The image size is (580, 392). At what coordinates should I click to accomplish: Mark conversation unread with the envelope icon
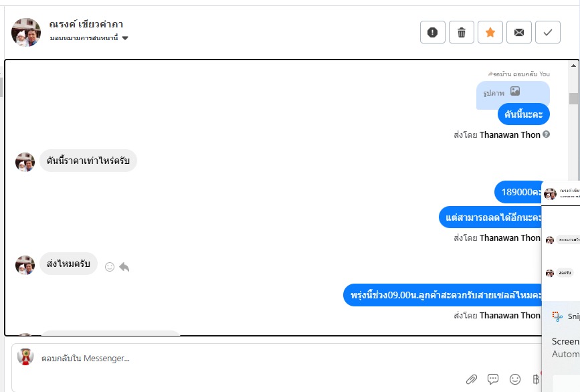(x=519, y=32)
